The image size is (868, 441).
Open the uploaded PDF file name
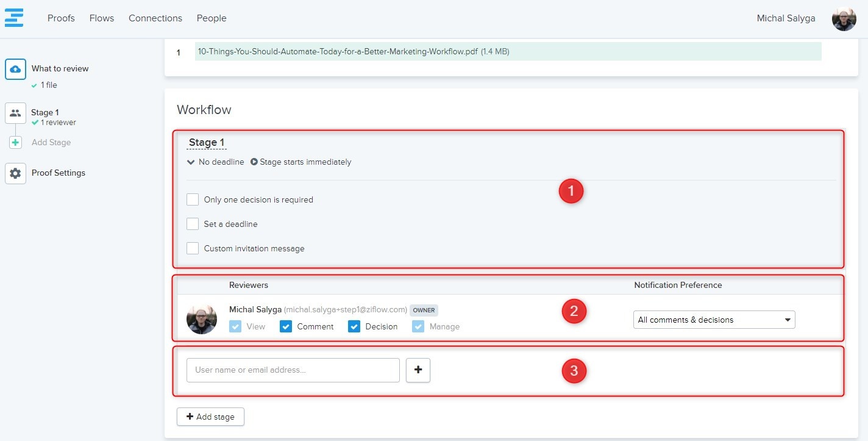click(338, 52)
